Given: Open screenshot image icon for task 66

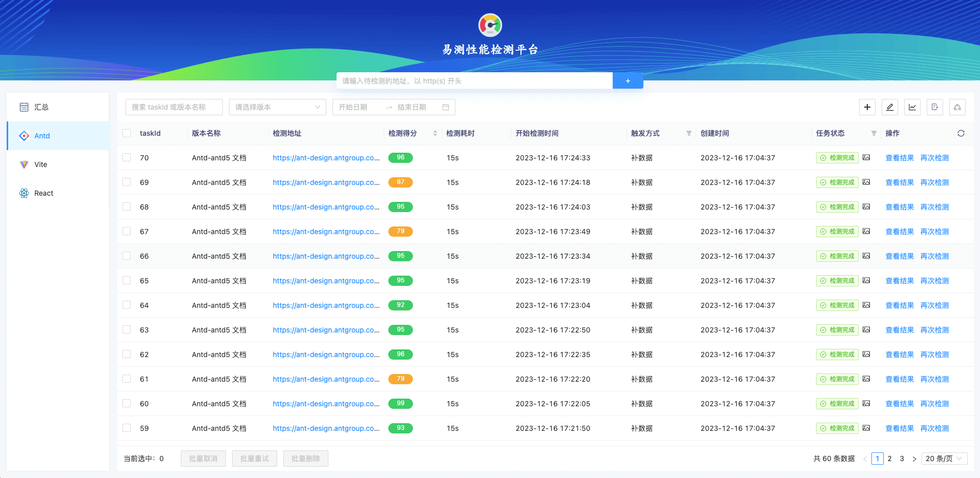Looking at the screenshot, I should click(866, 256).
